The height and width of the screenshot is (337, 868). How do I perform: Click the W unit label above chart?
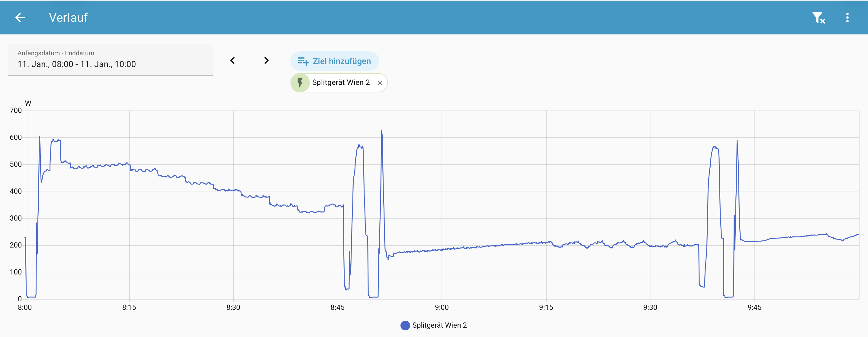tap(28, 104)
